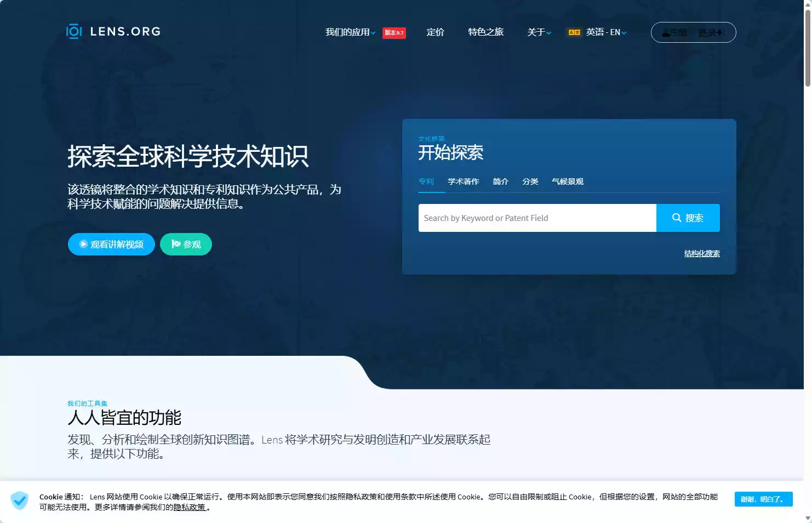Play the 观看讲解视频 video button

coord(111,244)
